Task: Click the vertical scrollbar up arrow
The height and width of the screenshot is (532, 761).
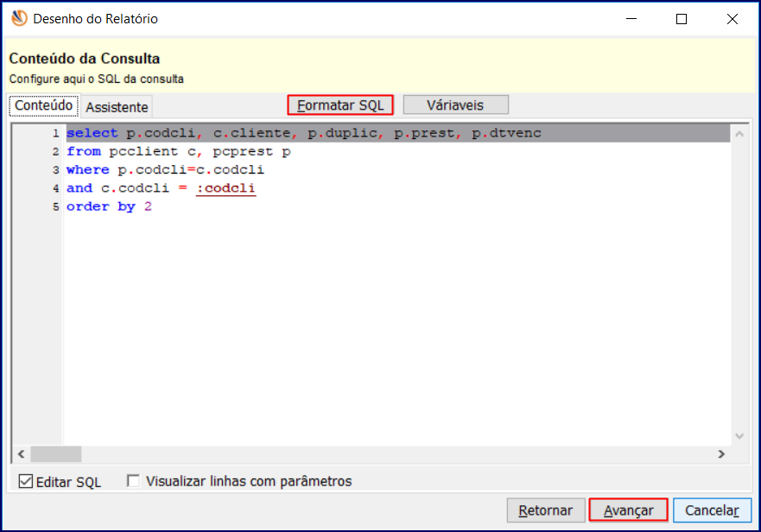Action: [739, 133]
